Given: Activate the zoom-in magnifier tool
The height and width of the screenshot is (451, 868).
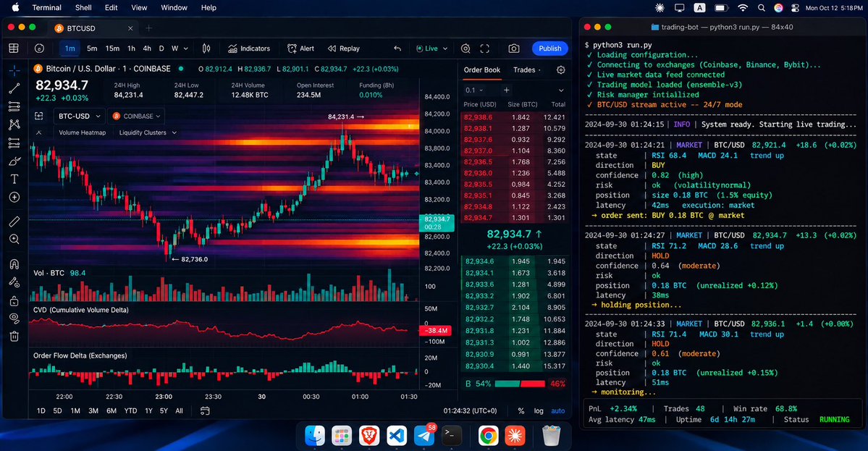Looking at the screenshot, I should (14, 239).
